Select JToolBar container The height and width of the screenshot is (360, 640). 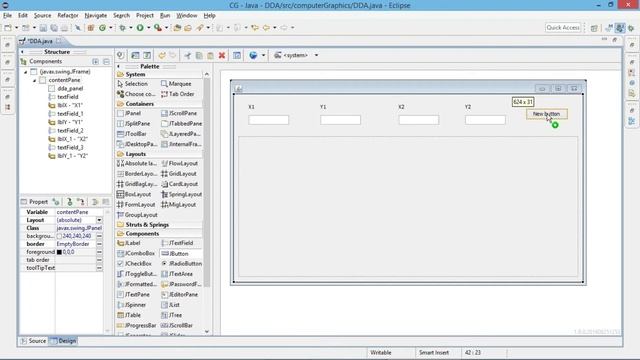point(132,133)
